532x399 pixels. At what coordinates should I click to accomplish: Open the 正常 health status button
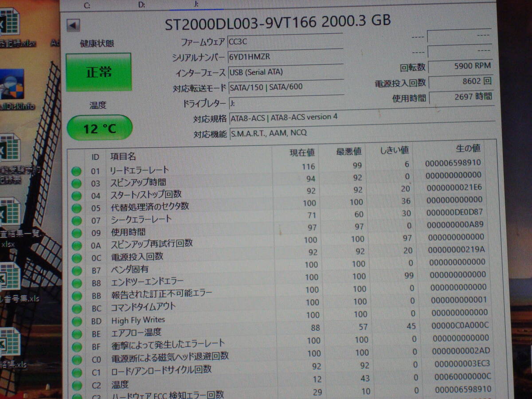point(99,72)
